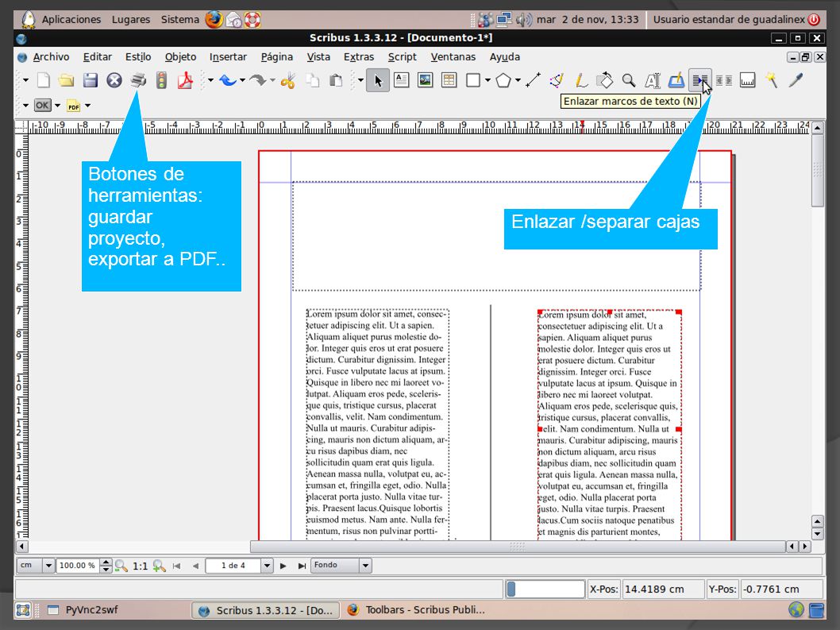840x630 pixels.
Task: Click the Paste clipboard icon
Action: point(336,80)
